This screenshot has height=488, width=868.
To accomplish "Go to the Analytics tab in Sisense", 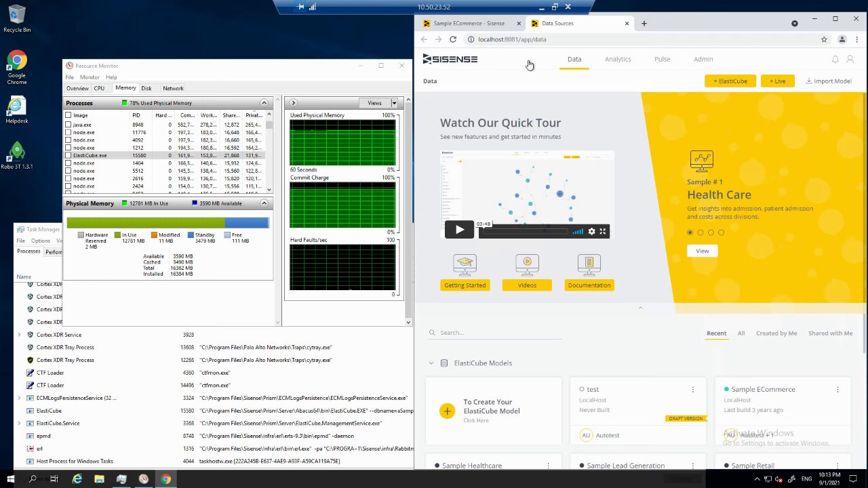I will (618, 59).
